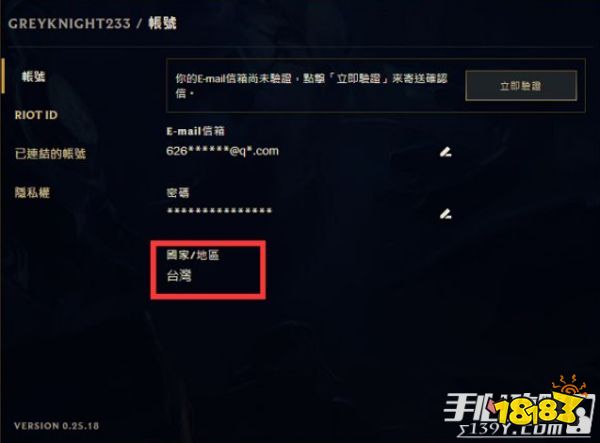Click the 台灣 region value
The height and width of the screenshot is (443, 600).
(x=179, y=275)
